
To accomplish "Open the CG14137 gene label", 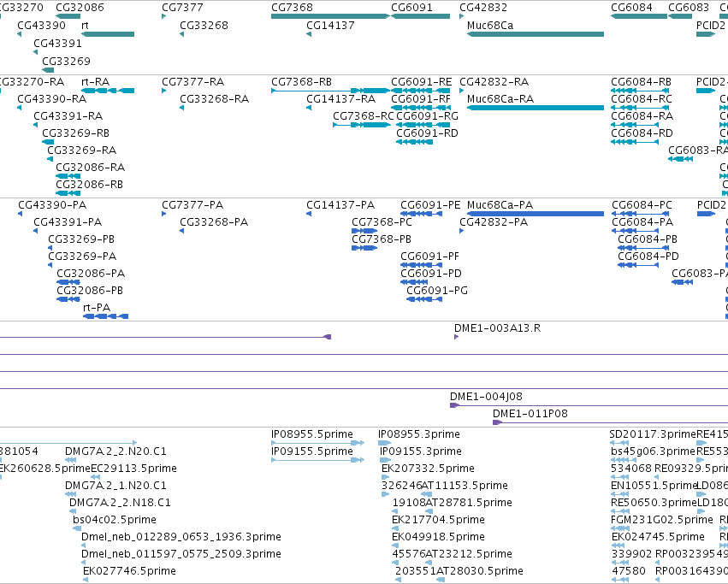I will [x=330, y=25].
